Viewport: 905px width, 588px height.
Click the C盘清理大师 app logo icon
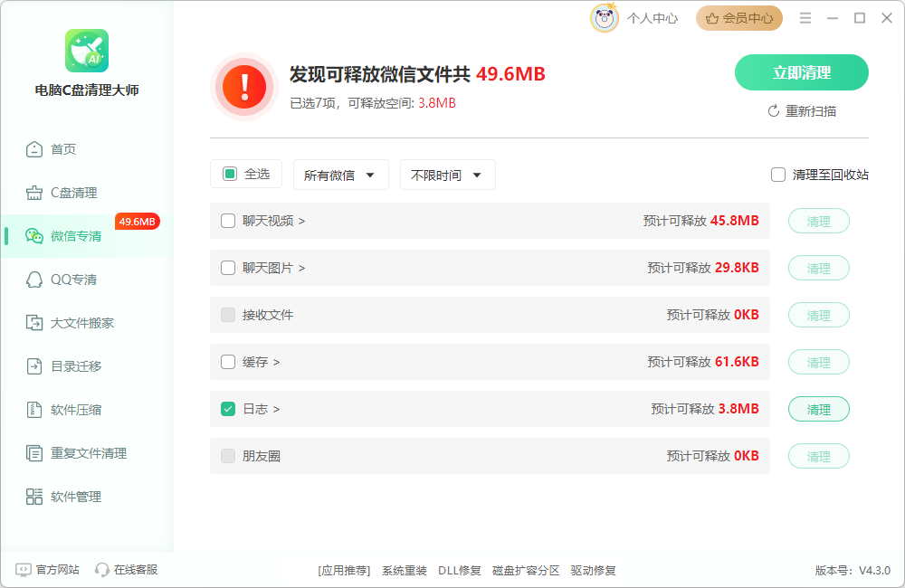[87, 51]
